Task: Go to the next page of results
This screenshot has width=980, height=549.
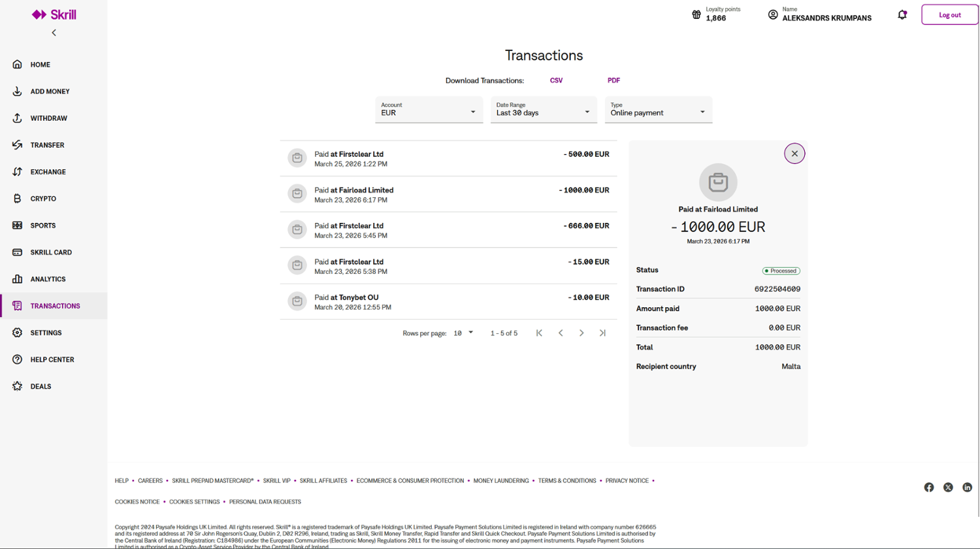Action: 581,333
